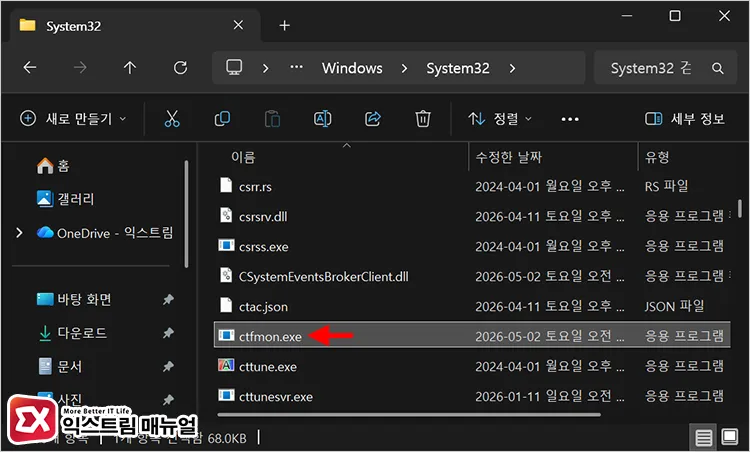
Task: Click the horizontal scrollbar of file list
Action: point(409,415)
